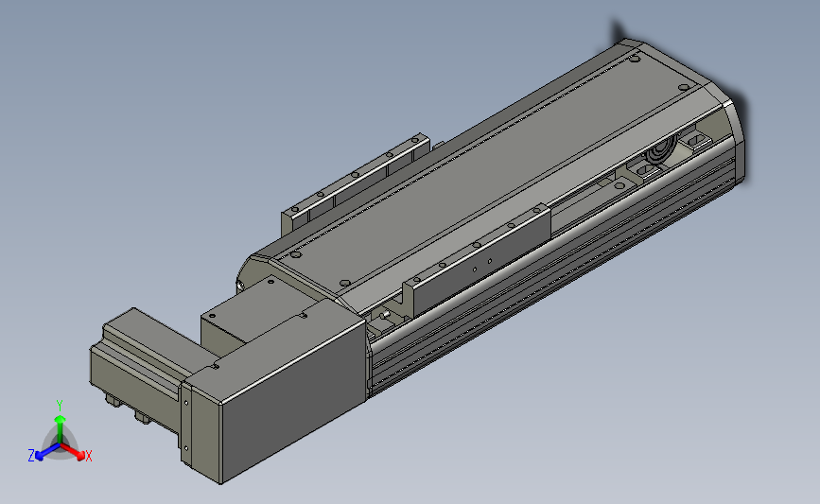Select the rear mounting rail with screw holes

[x=356, y=183]
